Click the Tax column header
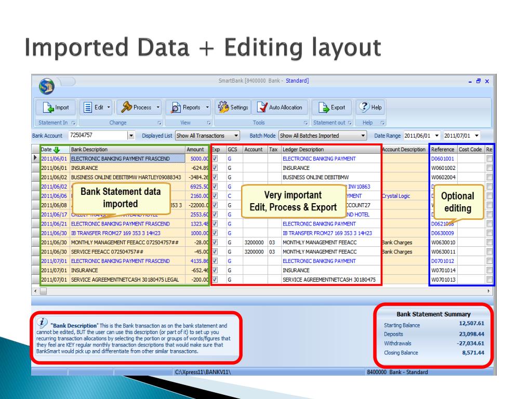This screenshot has height=399, width=532. coord(274,150)
